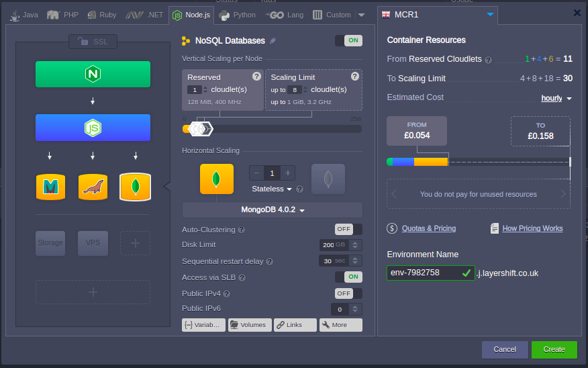Click the cloudlet scaling slider handle
This screenshot has width=588, height=368.
point(201,129)
